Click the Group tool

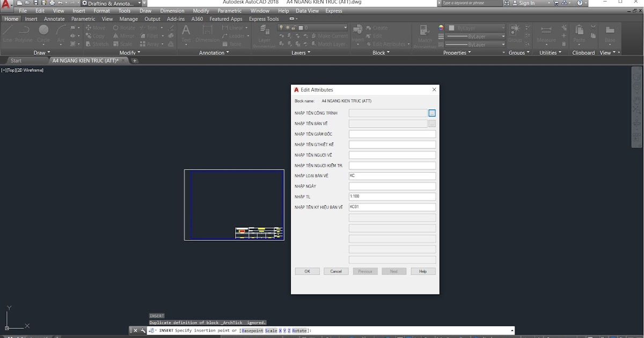pyautogui.click(x=515, y=33)
